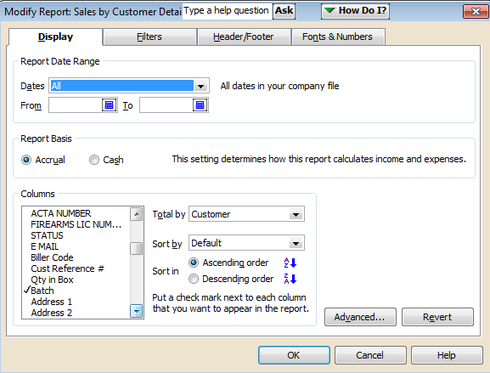Open the Dates dropdown arrow
Image resolution: width=490 pixels, height=373 pixels.
coord(201,86)
